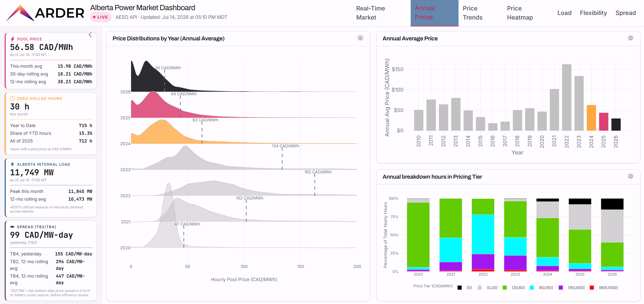This screenshot has width=644, height=304.
Task: Click the black 2026 annual average bar
Action: 616,124
